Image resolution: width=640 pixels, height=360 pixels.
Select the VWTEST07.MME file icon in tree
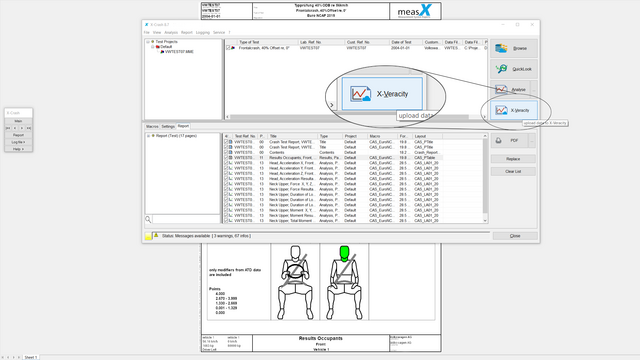pyautogui.click(x=162, y=52)
